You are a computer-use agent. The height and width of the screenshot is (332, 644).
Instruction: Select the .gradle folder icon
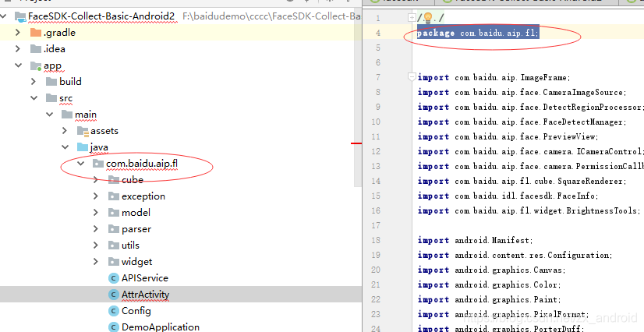tap(36, 33)
